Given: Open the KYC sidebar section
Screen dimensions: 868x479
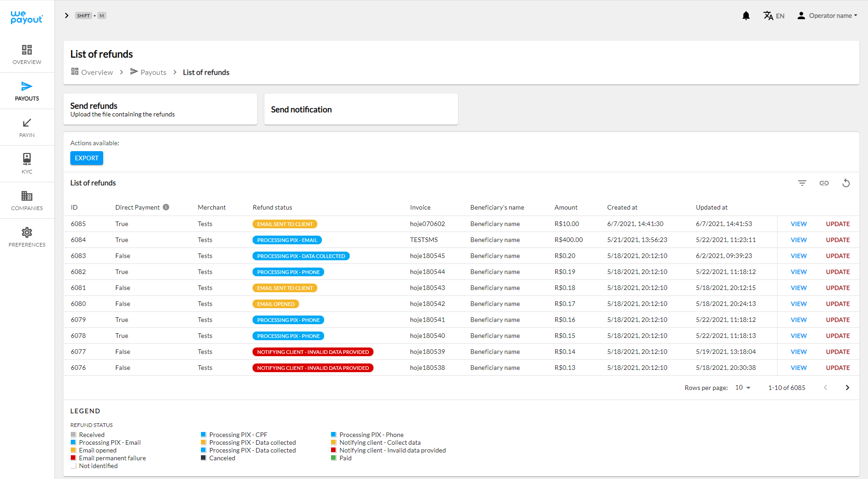Looking at the screenshot, I should (x=27, y=164).
